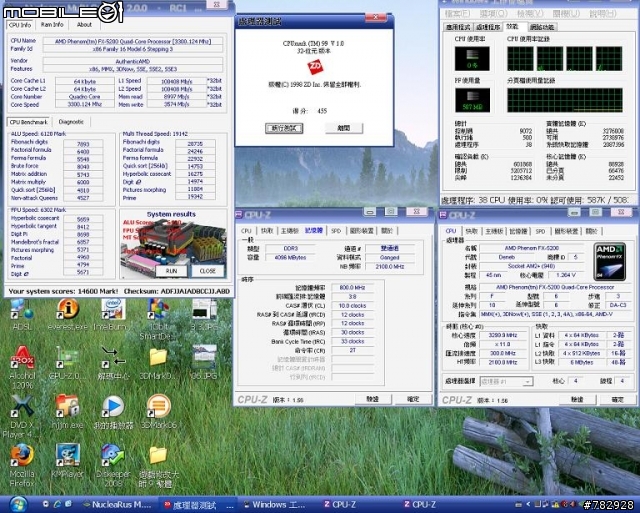Viewport: 640px width, 513px height.
Task: Open the 195.JPG image file
Action: coord(204,362)
